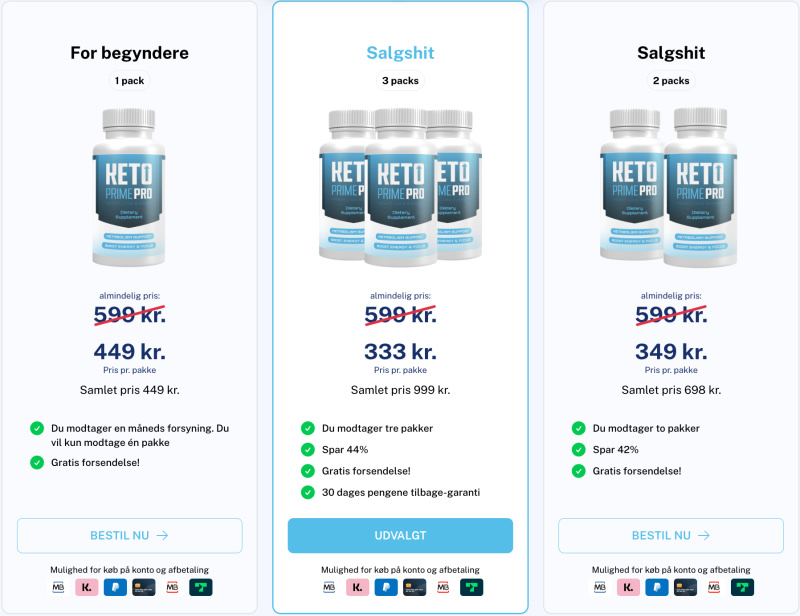Click the checkmark beside 30 dages pengene tilbage-garanti

(308, 492)
